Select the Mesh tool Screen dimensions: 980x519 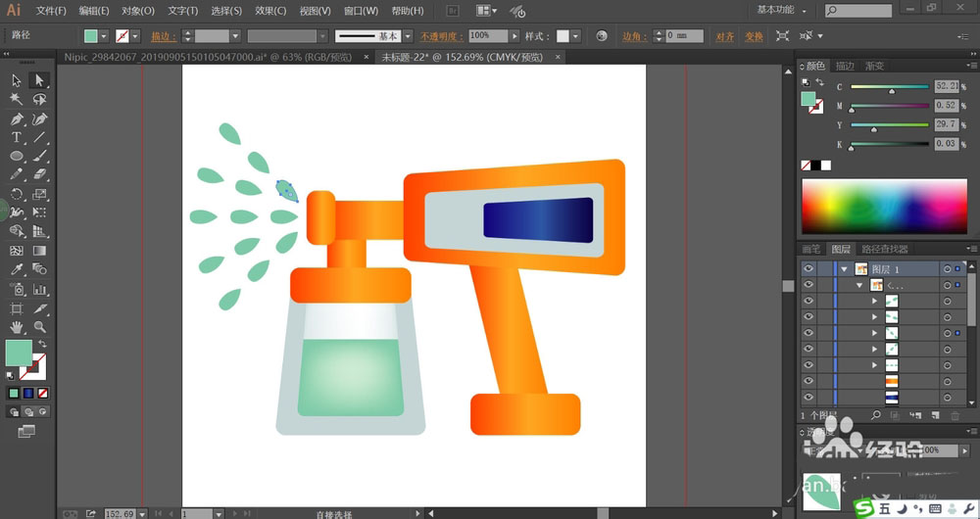point(17,251)
